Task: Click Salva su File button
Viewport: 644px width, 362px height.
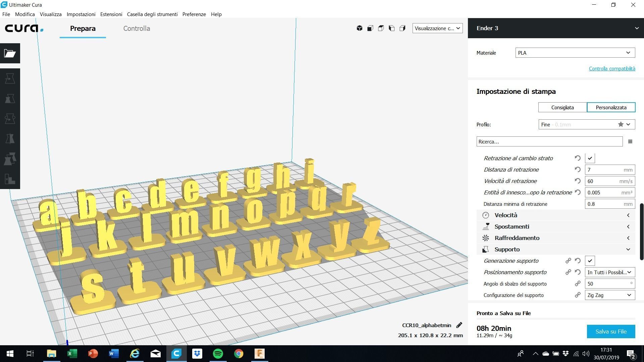Action: coord(611,331)
